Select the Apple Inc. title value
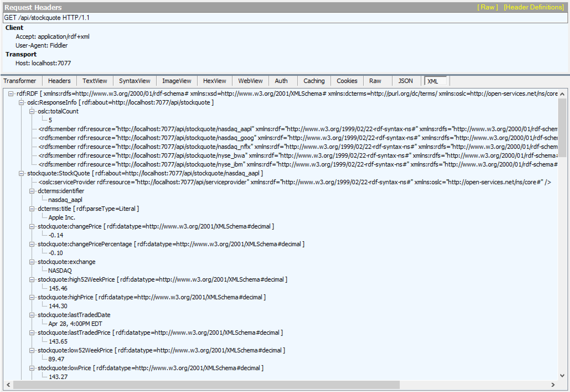This screenshot has height=392, width=570. [x=62, y=217]
